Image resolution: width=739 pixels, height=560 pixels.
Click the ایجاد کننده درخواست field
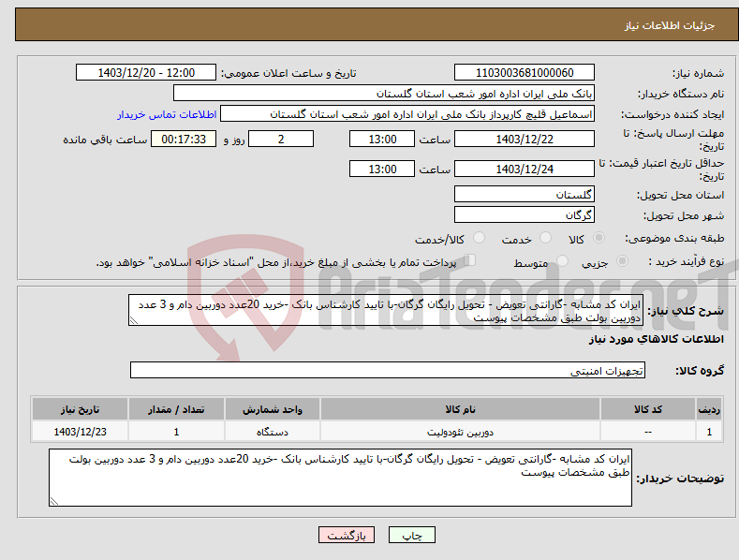[407, 114]
